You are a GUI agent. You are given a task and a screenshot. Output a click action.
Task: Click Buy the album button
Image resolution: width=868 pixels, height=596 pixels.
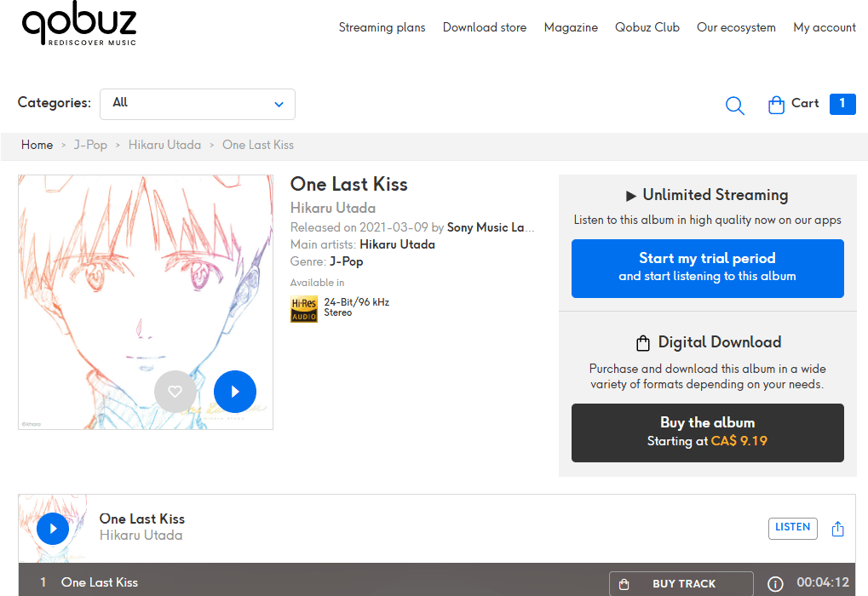coord(707,433)
